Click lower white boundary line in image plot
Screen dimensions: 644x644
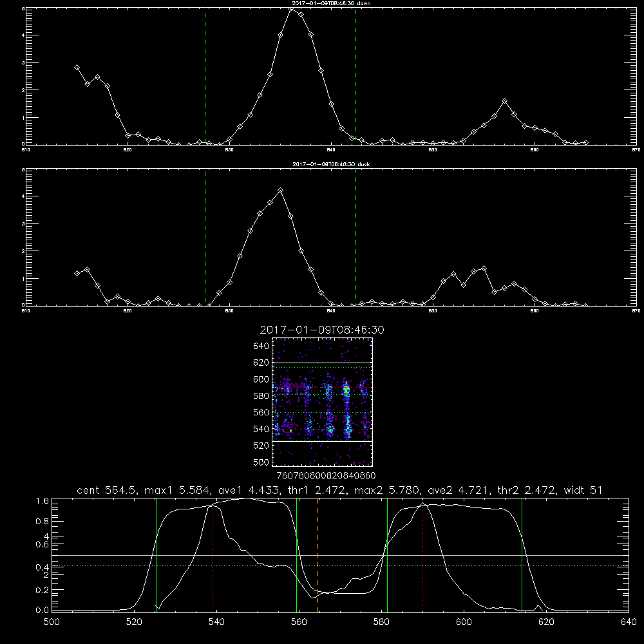323,441
